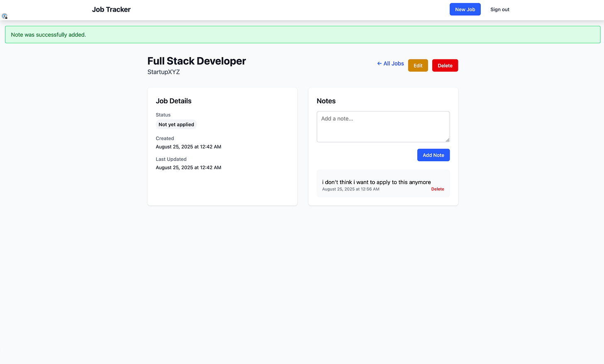Click the small lock icon below header
The height and width of the screenshot is (364, 604).
[x=5, y=16]
